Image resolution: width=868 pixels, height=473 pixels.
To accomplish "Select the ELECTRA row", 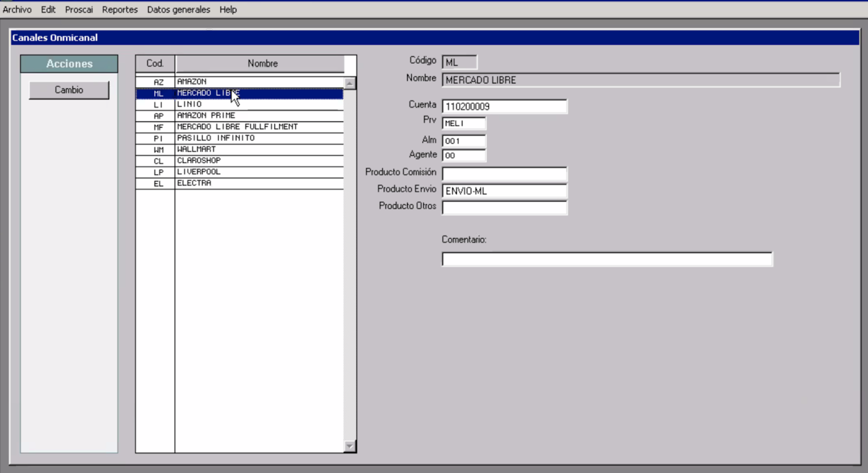I will [x=240, y=183].
